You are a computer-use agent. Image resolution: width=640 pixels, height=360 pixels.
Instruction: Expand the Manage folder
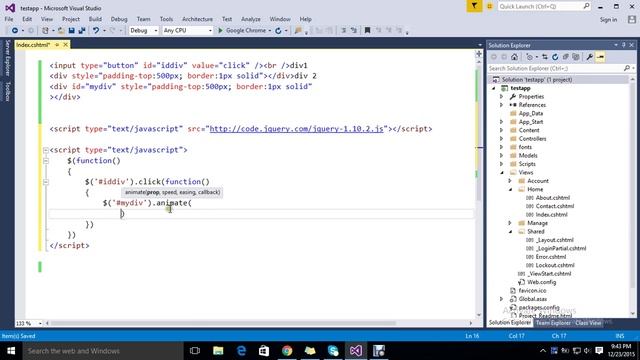click(510, 223)
